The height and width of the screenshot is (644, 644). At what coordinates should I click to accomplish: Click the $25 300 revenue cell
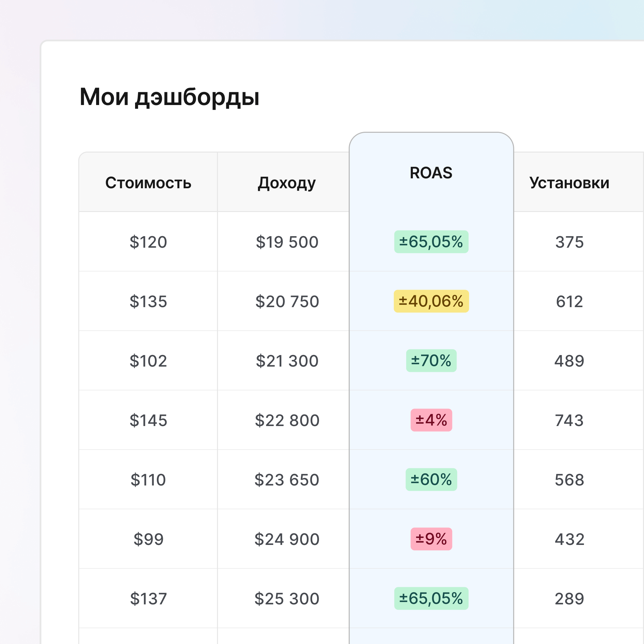pos(287,598)
